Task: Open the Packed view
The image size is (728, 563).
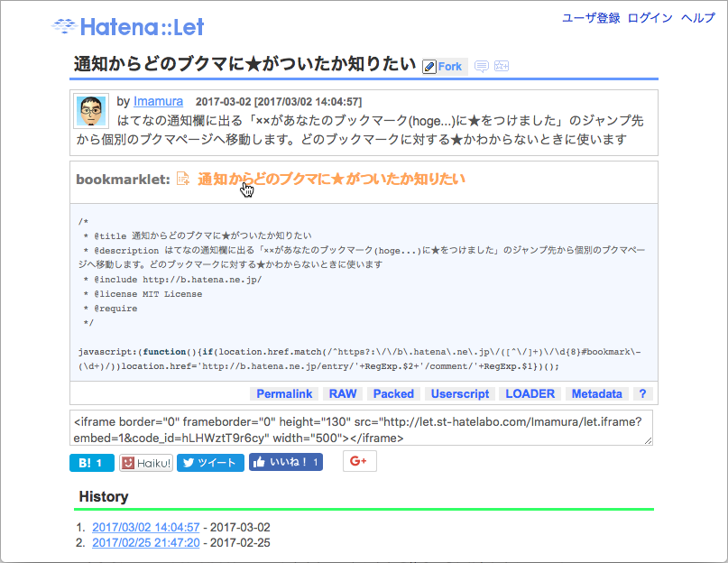Action: coord(393,394)
